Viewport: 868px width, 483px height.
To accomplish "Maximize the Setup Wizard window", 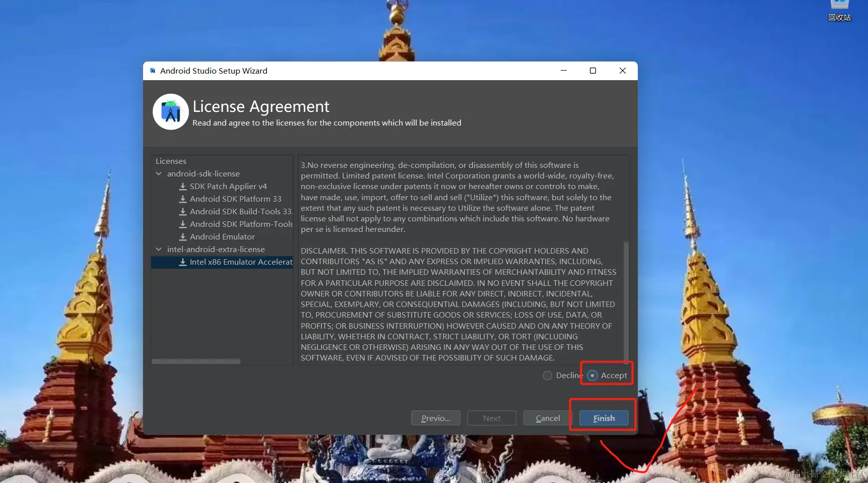I will [593, 71].
